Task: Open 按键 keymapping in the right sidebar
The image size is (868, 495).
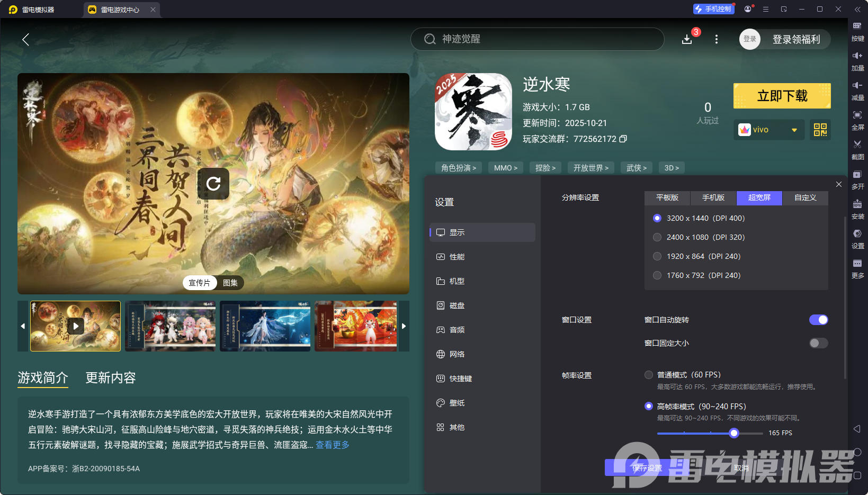Action: [857, 32]
